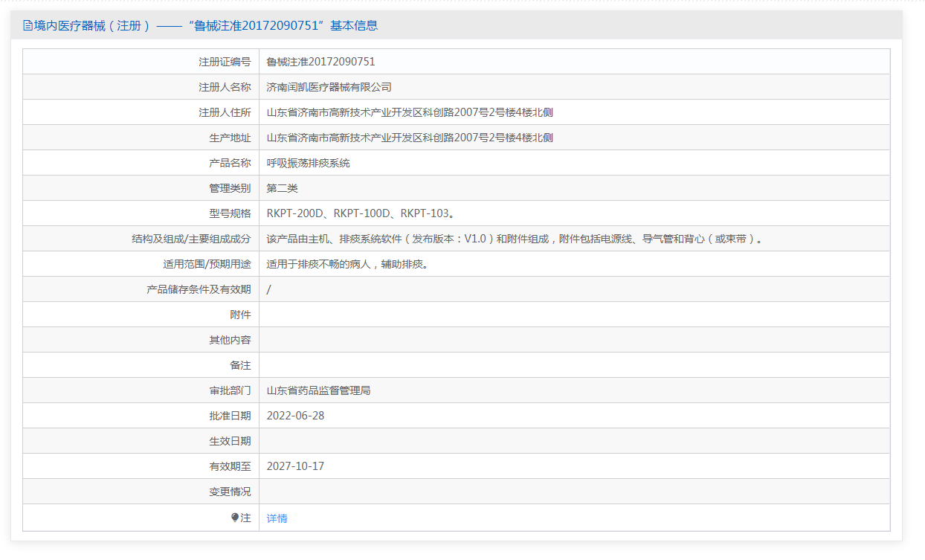Viewport: 925px width, 560px height.
Task: Click the approval department 山东省药品监督管理局
Action: 319,390
